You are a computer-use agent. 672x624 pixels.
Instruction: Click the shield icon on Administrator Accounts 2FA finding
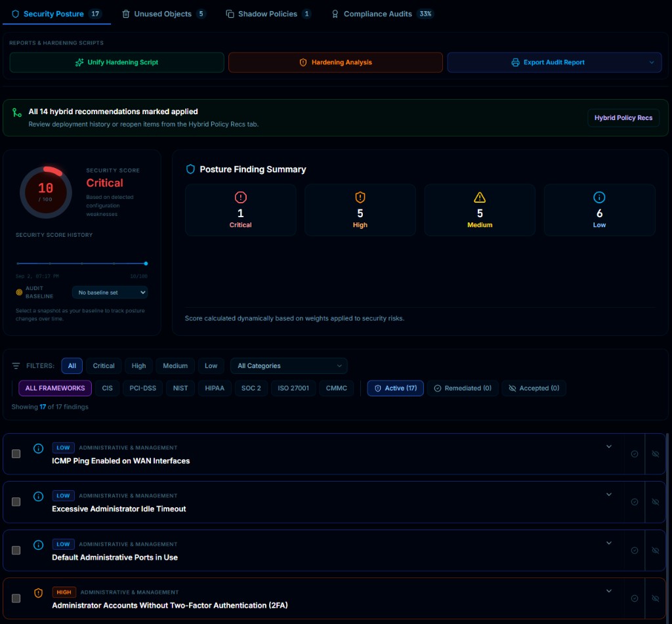(x=38, y=593)
